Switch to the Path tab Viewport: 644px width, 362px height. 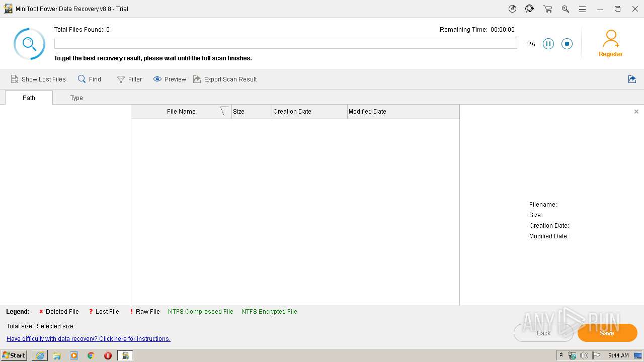tap(29, 98)
